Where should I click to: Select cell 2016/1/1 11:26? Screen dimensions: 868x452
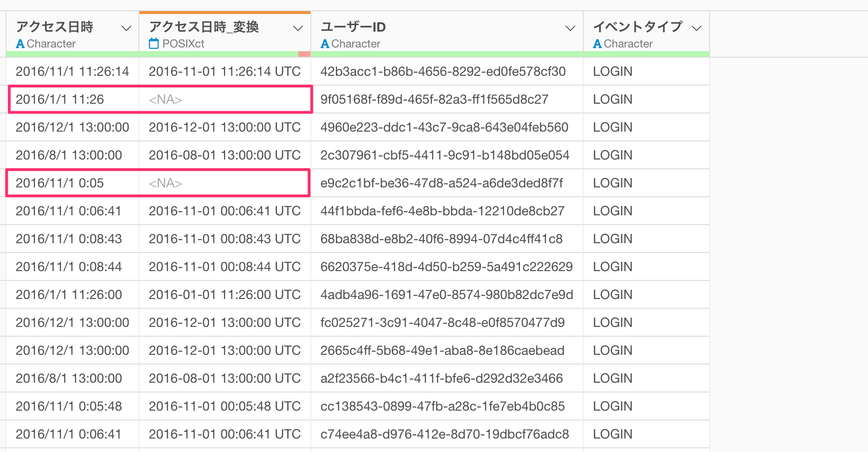click(72, 99)
